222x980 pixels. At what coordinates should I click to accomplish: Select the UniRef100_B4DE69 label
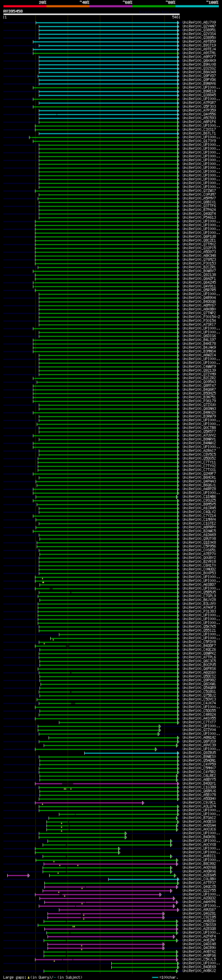[x=199, y=967]
